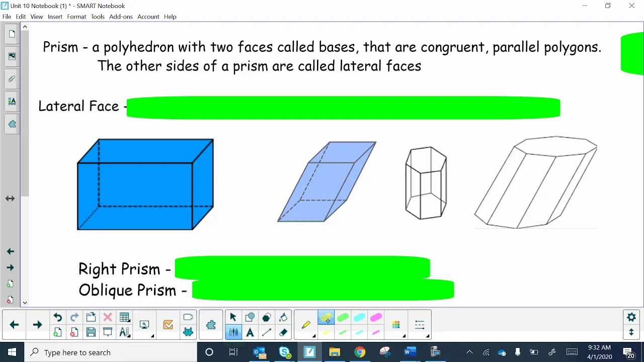This screenshot has height=362, width=644.
Task: Open the Add-ons puzzle tab in sidebar
Action: point(12,124)
